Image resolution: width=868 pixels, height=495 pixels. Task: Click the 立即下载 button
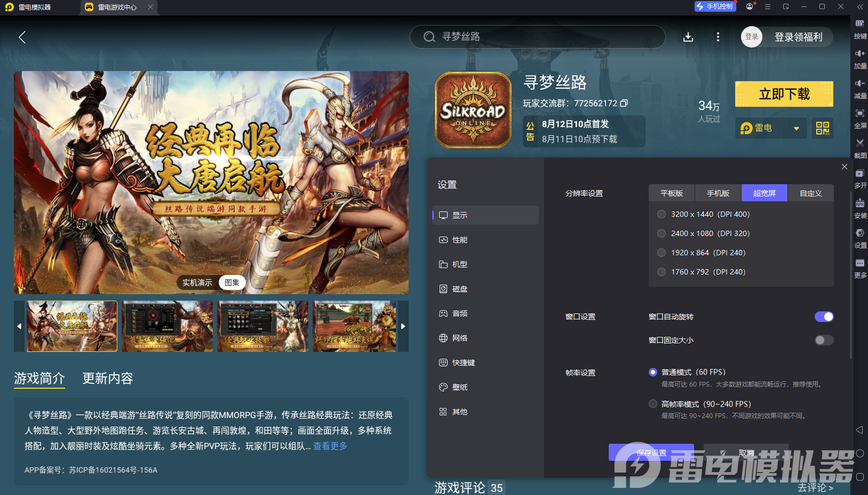point(784,94)
